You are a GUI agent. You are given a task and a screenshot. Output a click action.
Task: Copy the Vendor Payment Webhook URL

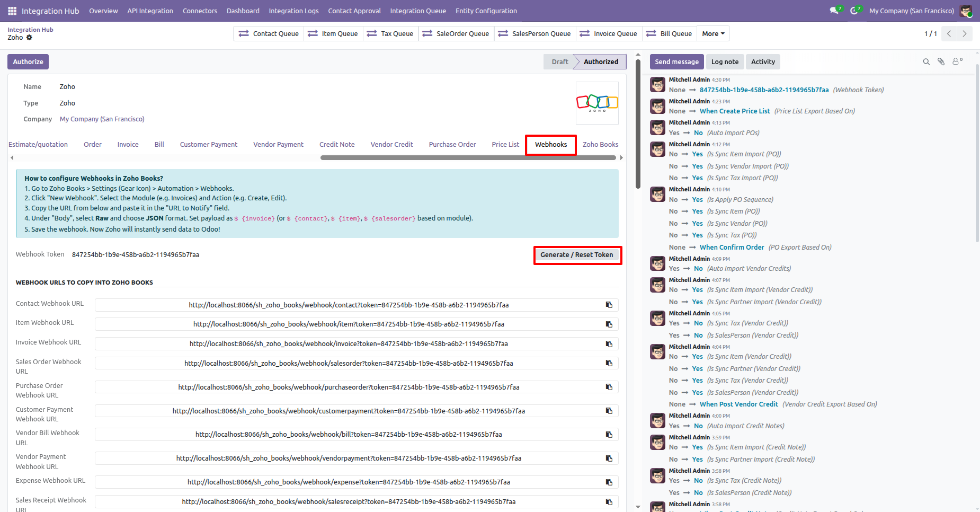(609, 458)
